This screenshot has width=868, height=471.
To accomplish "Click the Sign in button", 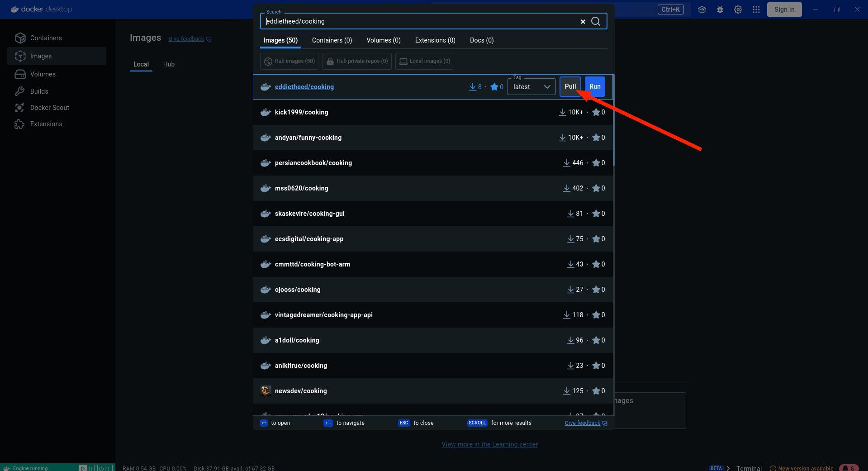I will pyautogui.click(x=784, y=10).
